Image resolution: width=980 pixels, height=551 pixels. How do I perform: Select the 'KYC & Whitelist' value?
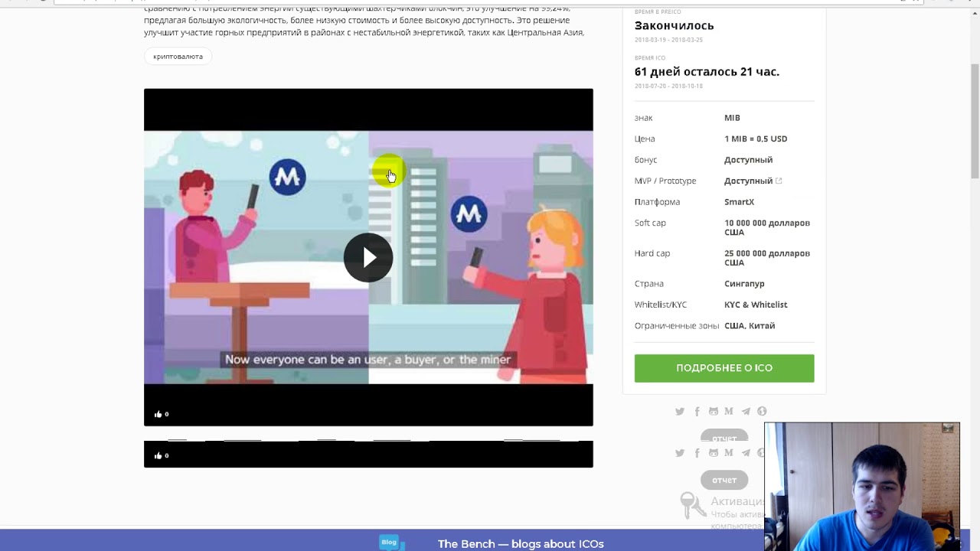[x=756, y=305]
